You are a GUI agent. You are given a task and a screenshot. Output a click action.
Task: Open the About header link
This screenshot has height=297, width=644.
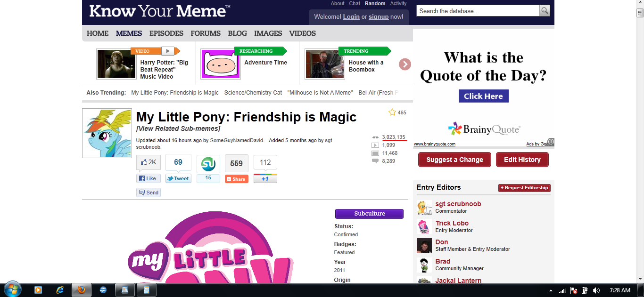(338, 3)
